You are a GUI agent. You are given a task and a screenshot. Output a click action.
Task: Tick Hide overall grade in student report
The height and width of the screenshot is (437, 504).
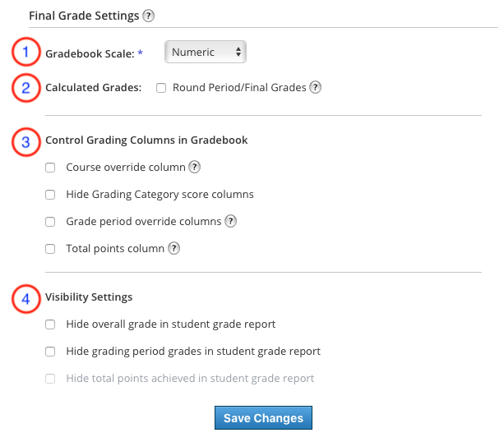(x=50, y=324)
